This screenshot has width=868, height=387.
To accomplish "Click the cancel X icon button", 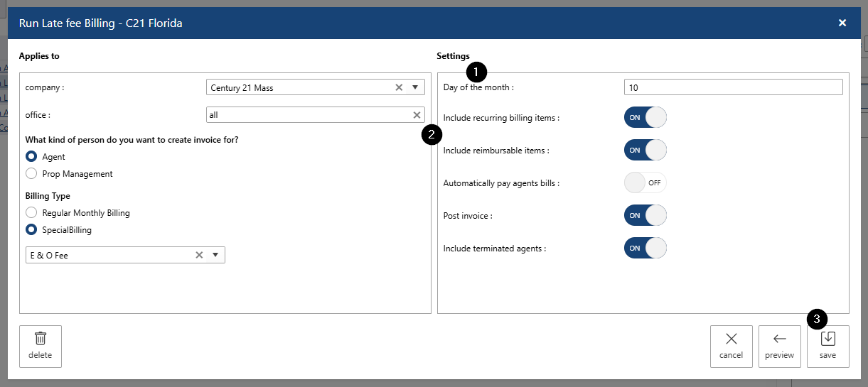I will (x=731, y=346).
